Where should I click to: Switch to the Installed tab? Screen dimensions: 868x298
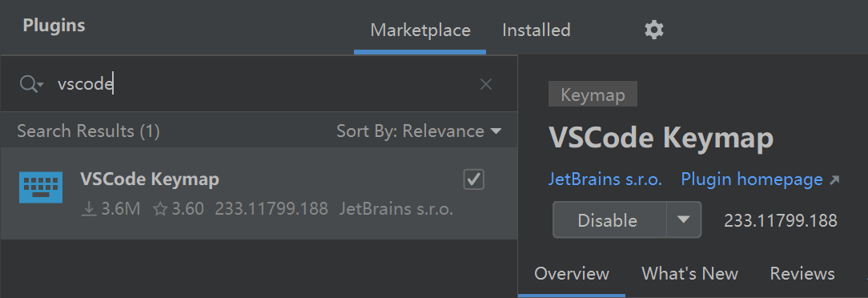tap(536, 30)
